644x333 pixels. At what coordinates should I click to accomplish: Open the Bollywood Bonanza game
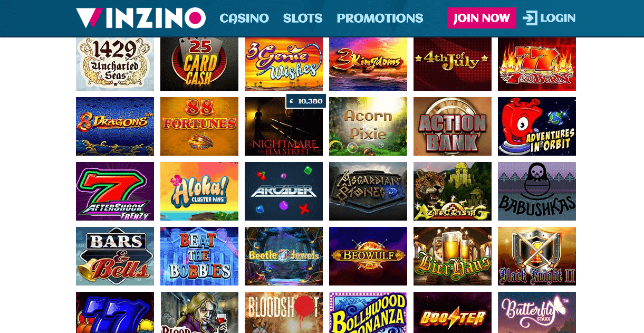tap(368, 312)
